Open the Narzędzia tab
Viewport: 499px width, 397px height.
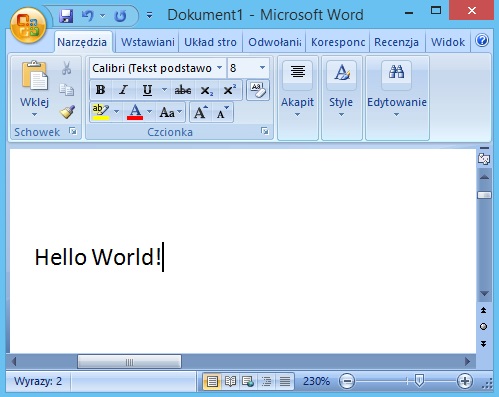click(x=82, y=42)
